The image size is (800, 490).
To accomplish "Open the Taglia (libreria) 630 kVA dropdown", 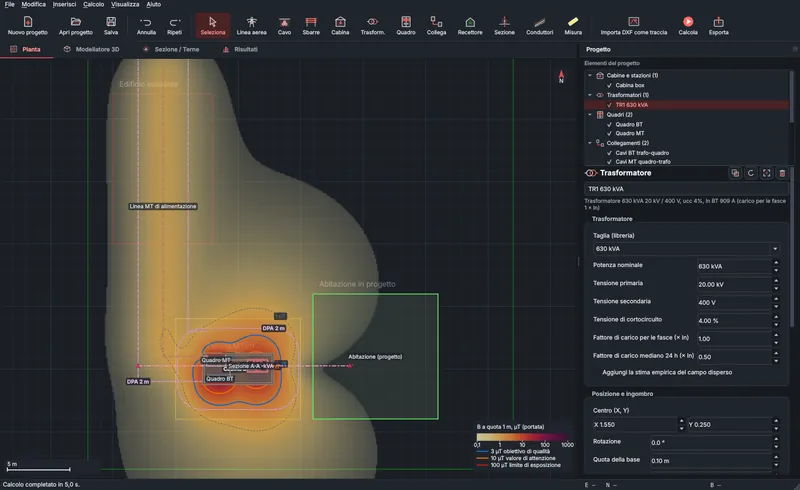I will tap(687, 249).
